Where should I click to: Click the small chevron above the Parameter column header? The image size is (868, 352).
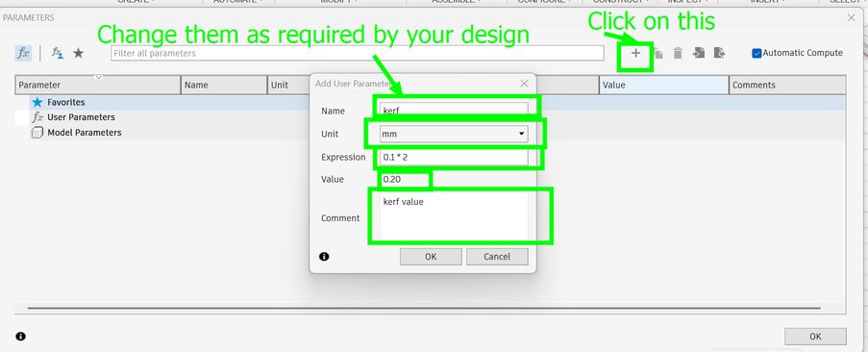click(99, 77)
